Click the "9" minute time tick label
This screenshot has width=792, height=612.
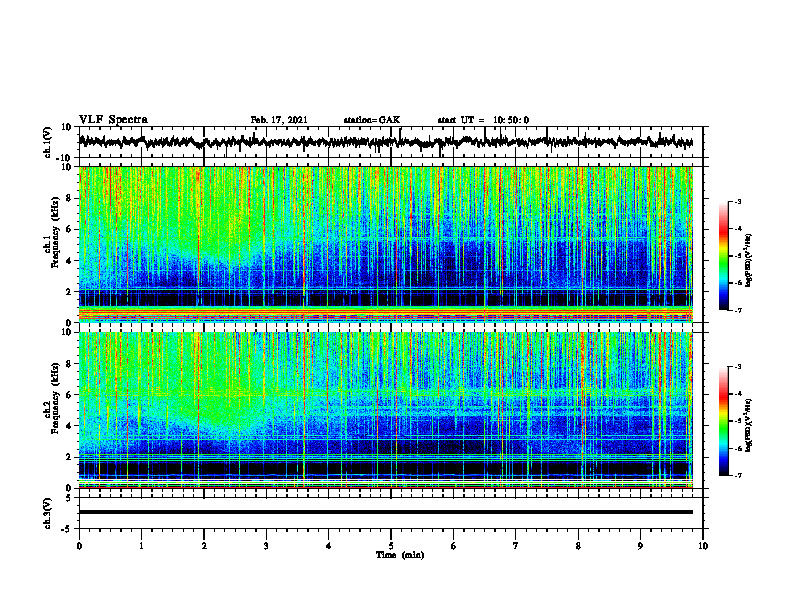tap(640, 546)
